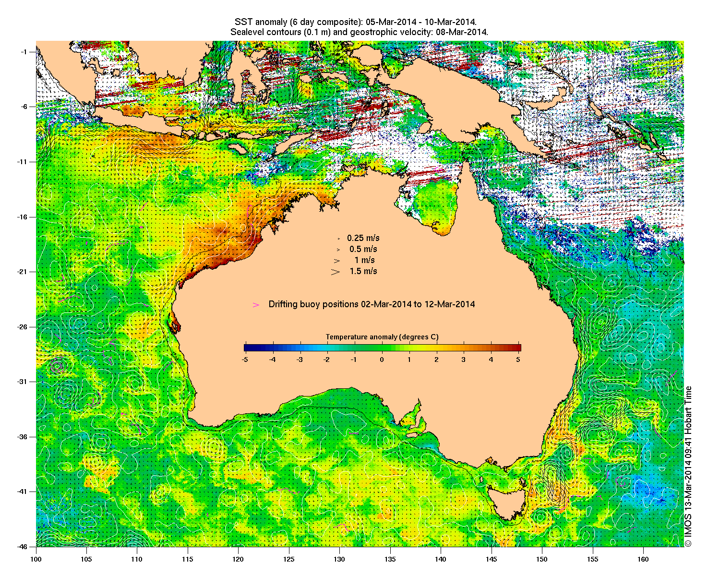Click the colorbar tick label 0
The image size is (720, 588).
coord(382,359)
